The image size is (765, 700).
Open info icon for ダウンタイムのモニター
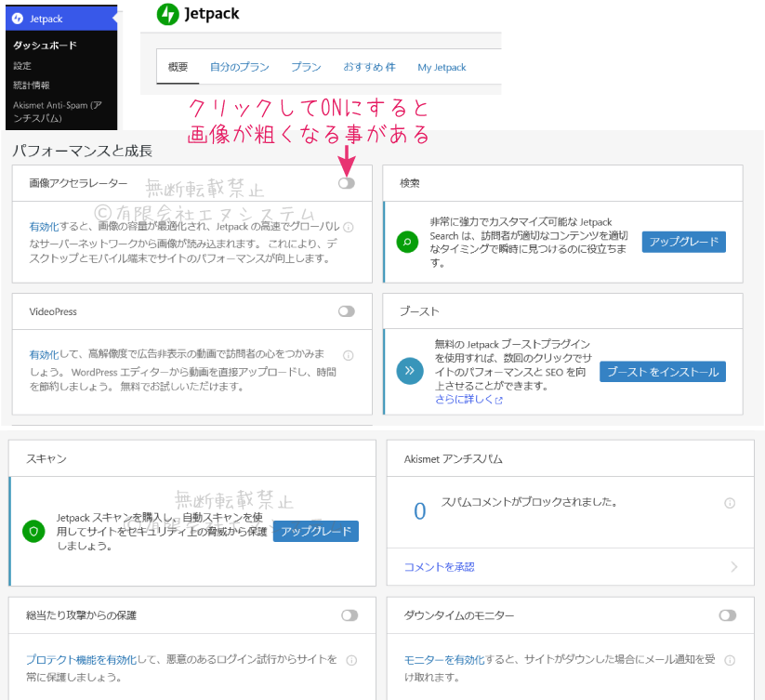pyautogui.click(x=730, y=660)
